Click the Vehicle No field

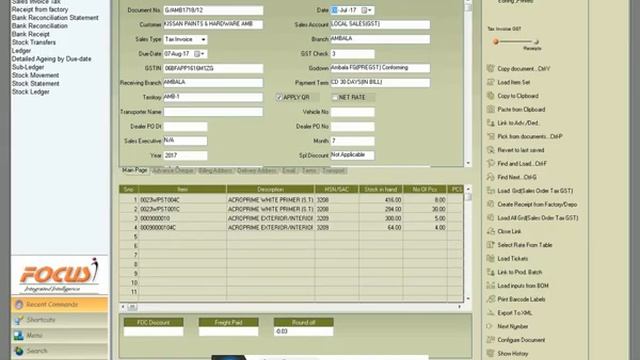point(353,112)
